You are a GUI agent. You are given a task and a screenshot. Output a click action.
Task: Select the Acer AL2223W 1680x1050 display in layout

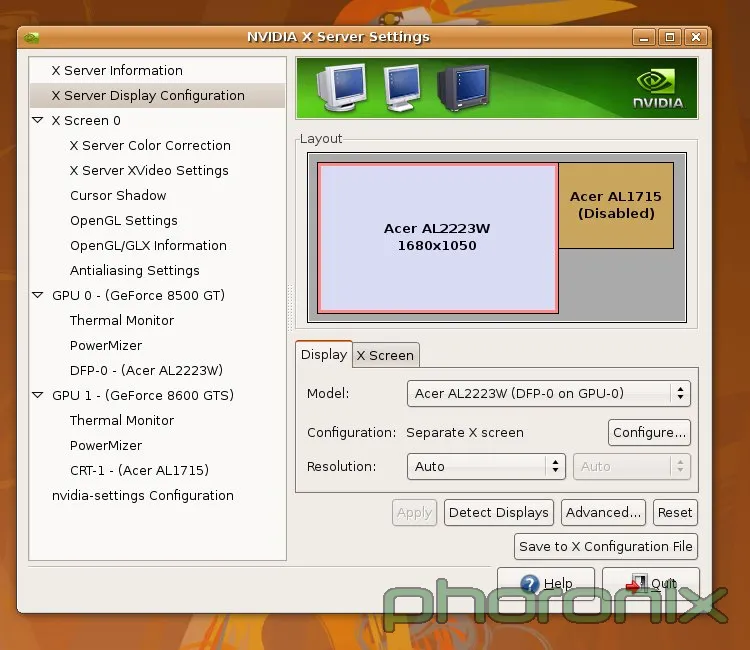click(438, 238)
